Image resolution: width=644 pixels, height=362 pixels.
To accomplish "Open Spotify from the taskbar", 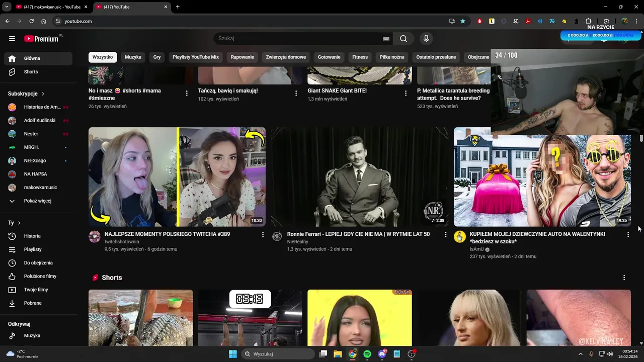I will (367, 354).
